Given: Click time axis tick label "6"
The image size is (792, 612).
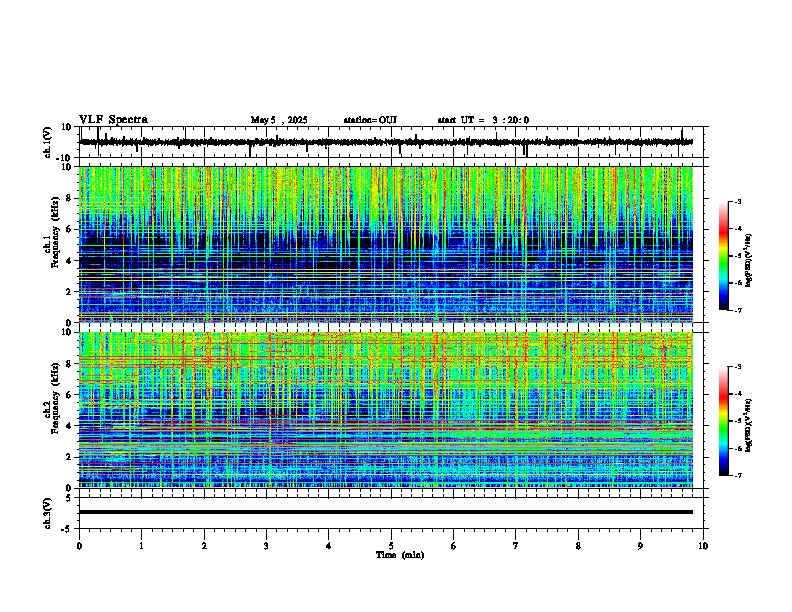Looking at the screenshot, I should pyautogui.click(x=454, y=546).
